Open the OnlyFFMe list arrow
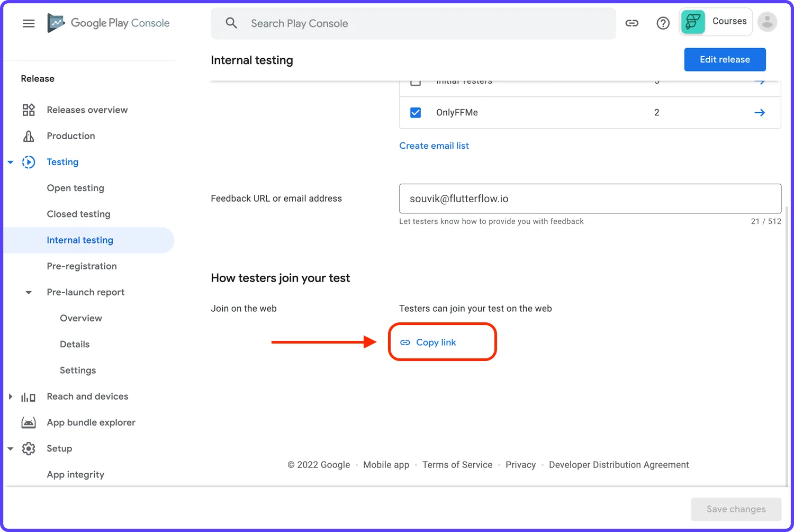The height and width of the screenshot is (532, 794). [760, 113]
